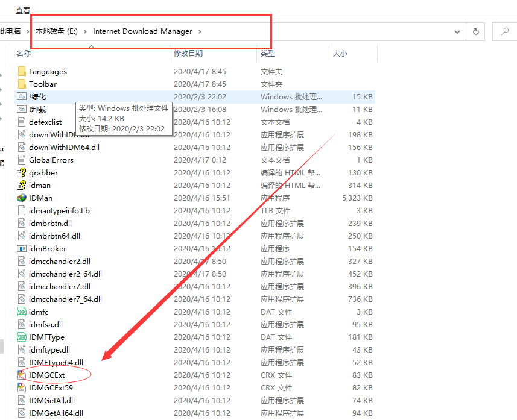Select the !绿化 file name

[37, 96]
